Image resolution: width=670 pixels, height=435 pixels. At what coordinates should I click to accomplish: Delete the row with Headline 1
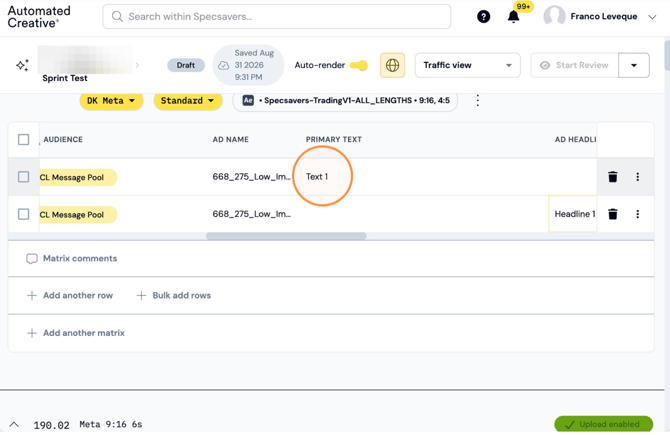click(x=613, y=214)
